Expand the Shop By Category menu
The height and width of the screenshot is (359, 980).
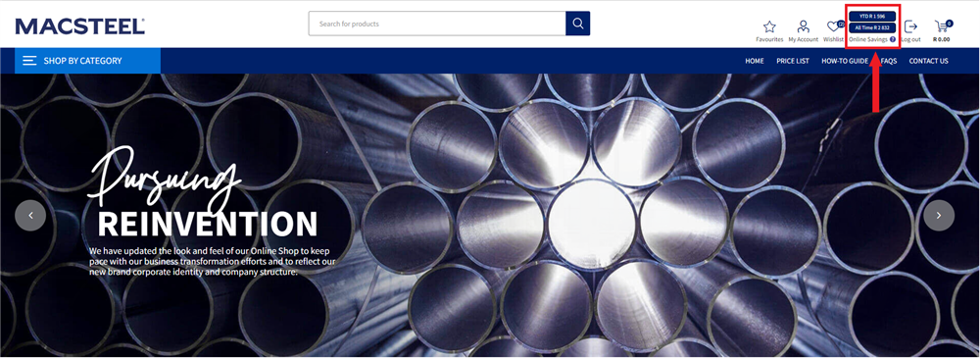(87, 61)
